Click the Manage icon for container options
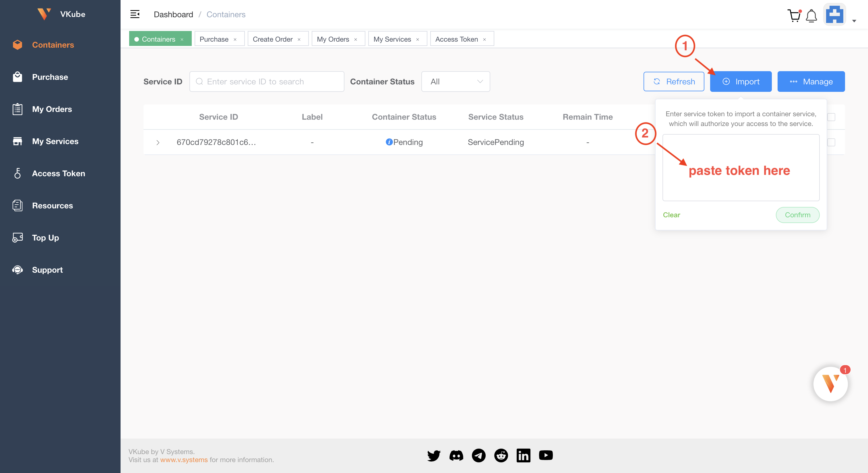This screenshot has width=868, height=473. click(x=811, y=82)
